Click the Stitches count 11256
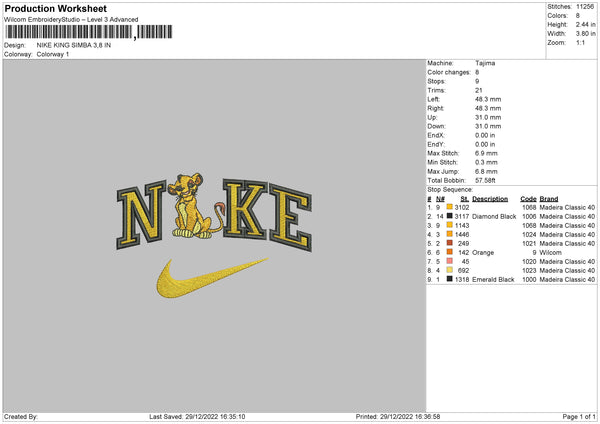The image size is (600, 424). 585,7
